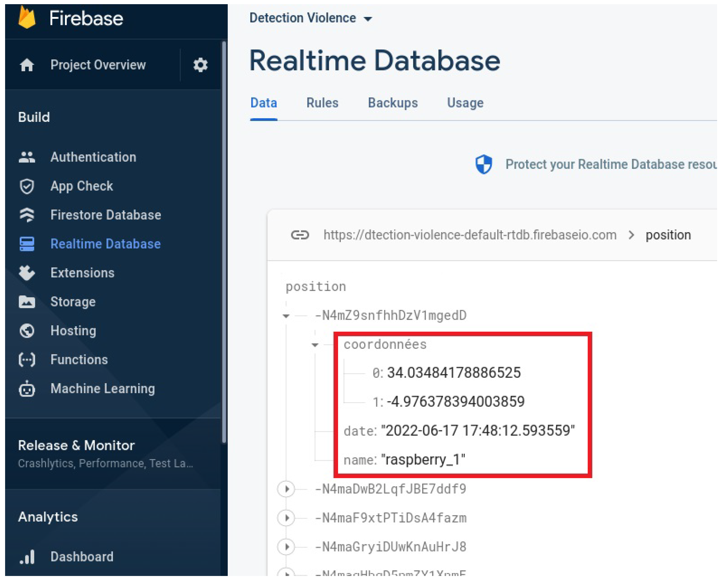Open Storage in the sidebar
The width and height of the screenshot is (728, 582).
coord(73,302)
